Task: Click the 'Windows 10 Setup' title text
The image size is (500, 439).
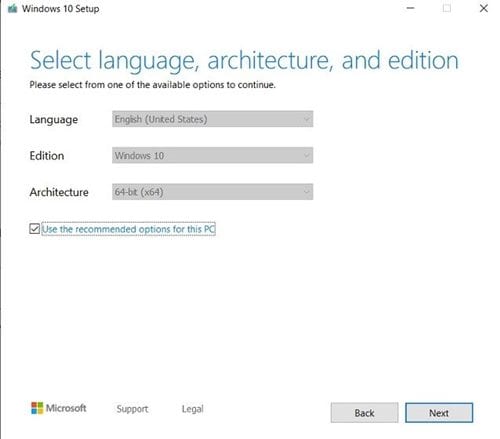Action: pos(61,9)
